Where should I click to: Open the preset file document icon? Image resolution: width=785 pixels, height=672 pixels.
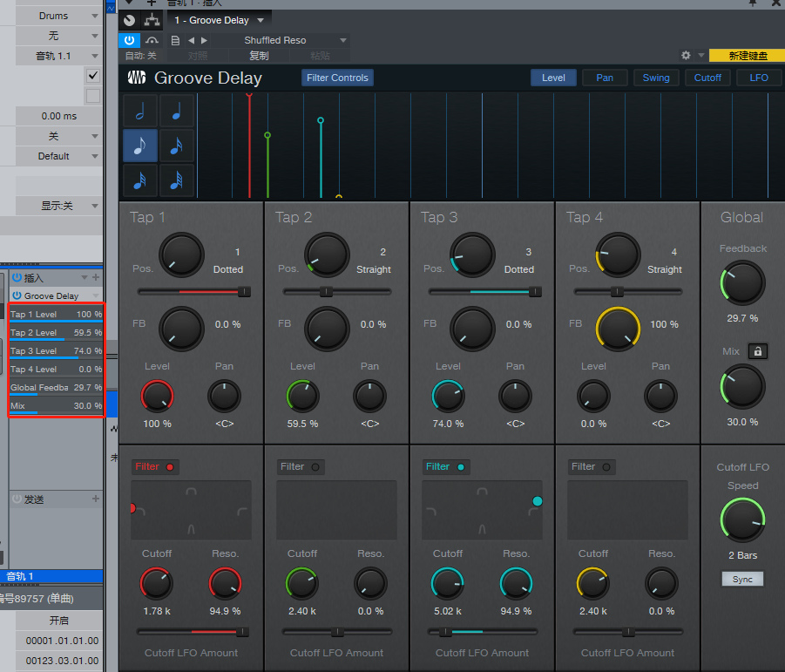[175, 41]
